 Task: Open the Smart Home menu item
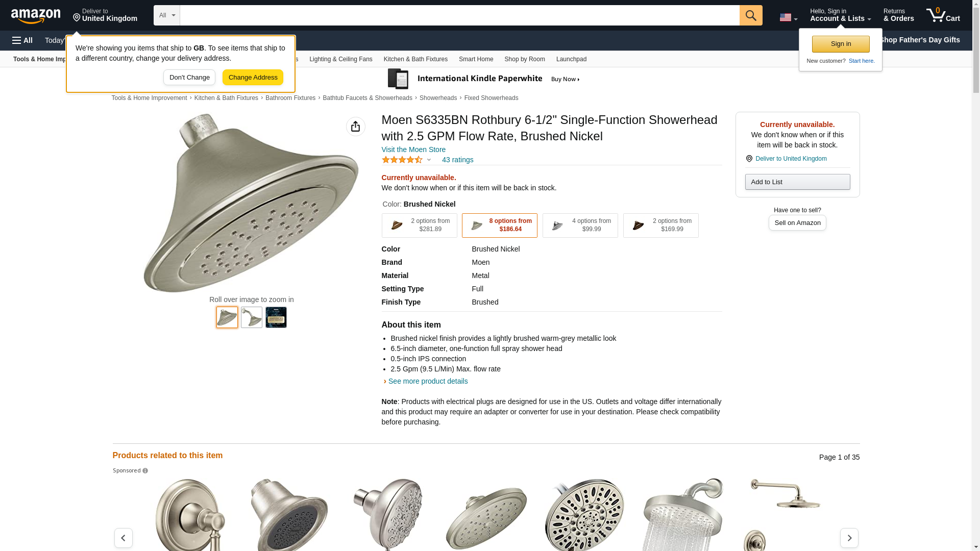(x=476, y=59)
